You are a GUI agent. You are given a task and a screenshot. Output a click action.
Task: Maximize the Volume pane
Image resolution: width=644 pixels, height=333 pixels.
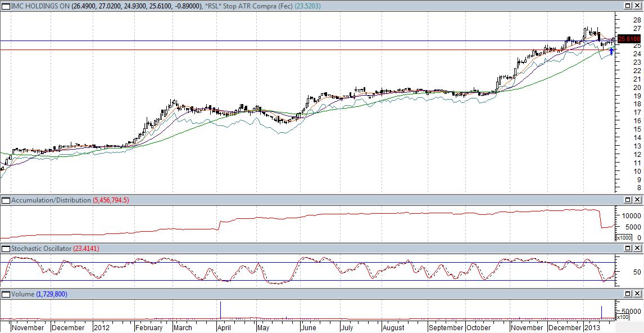[629, 294]
